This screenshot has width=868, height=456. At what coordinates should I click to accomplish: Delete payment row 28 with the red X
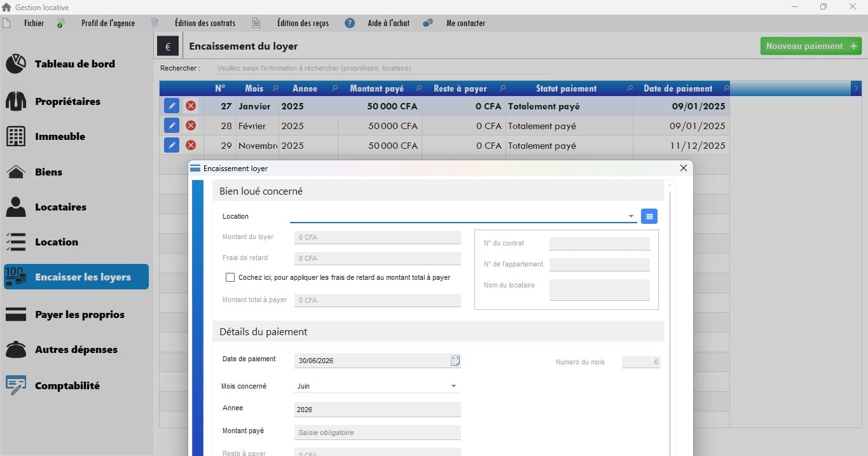tap(190, 126)
